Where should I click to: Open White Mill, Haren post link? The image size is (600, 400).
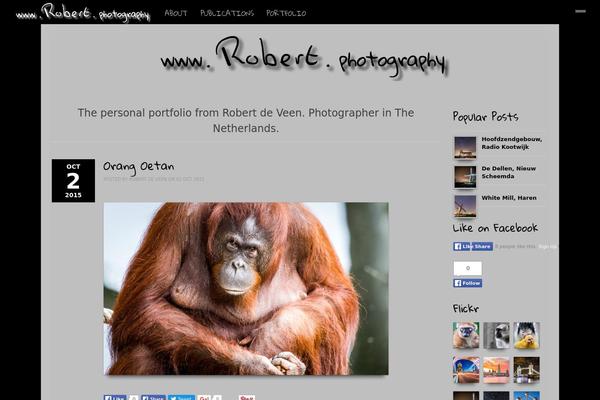(509, 198)
